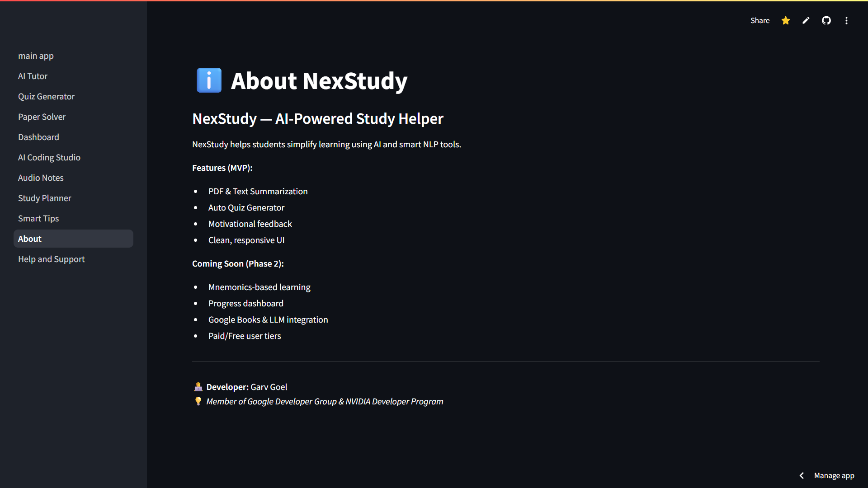Select the About page entry
The height and width of the screenshot is (488, 868).
pos(29,239)
